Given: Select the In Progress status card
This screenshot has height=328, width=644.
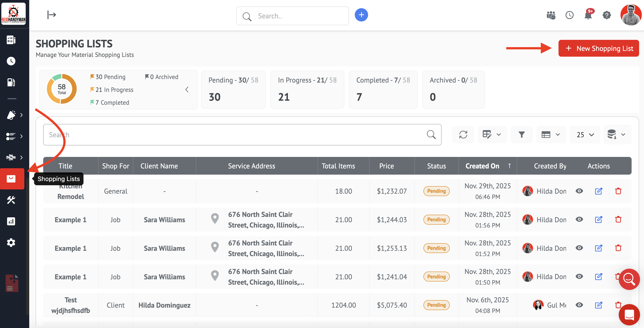Looking at the screenshot, I should (307, 90).
